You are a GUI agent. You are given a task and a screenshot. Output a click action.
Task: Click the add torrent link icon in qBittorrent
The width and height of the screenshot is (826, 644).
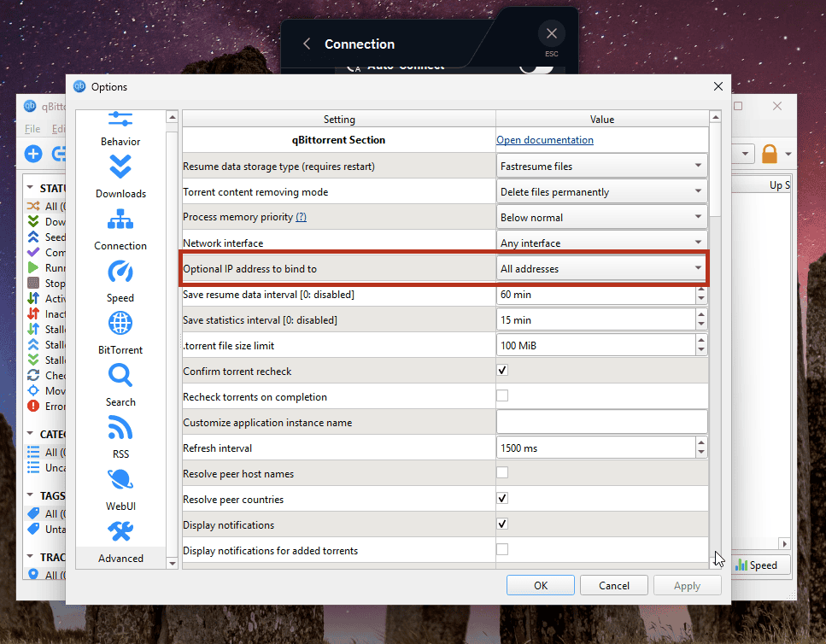(59, 154)
